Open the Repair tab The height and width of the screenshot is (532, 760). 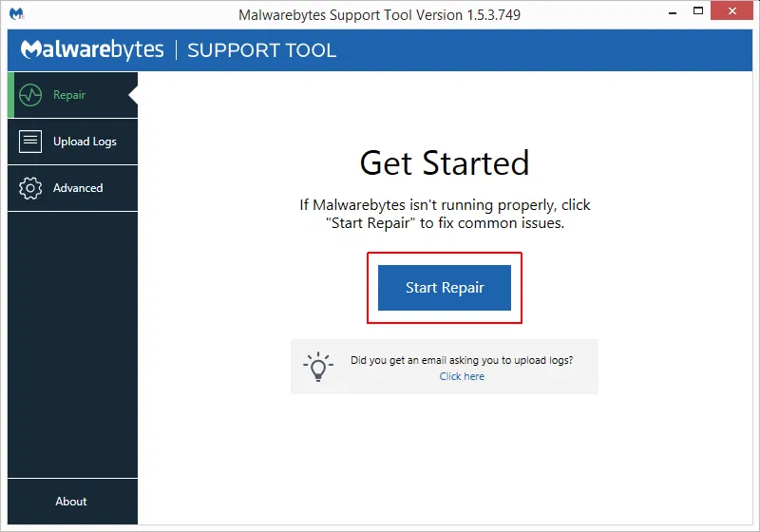(x=73, y=95)
